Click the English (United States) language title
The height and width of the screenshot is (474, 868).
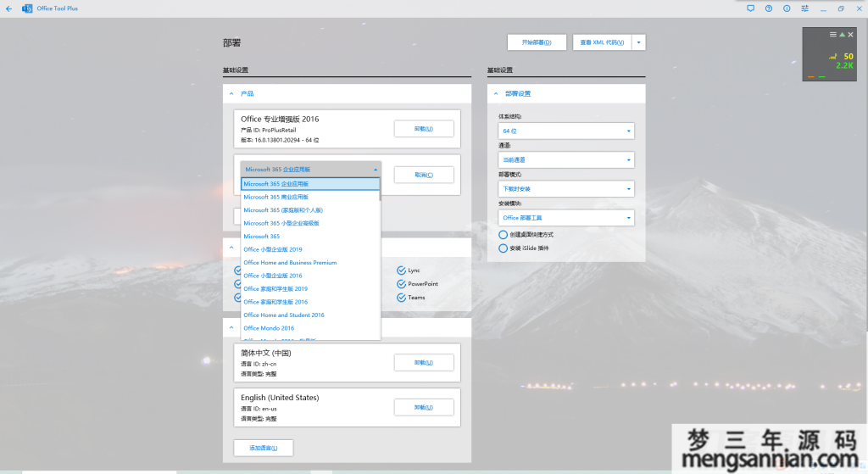[x=280, y=398]
